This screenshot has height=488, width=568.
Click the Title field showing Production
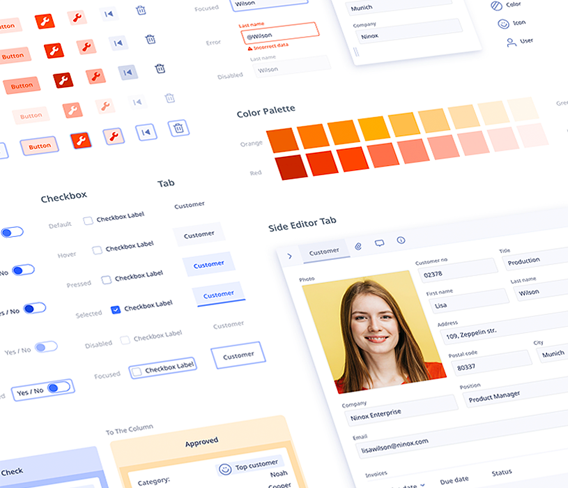[535, 259]
